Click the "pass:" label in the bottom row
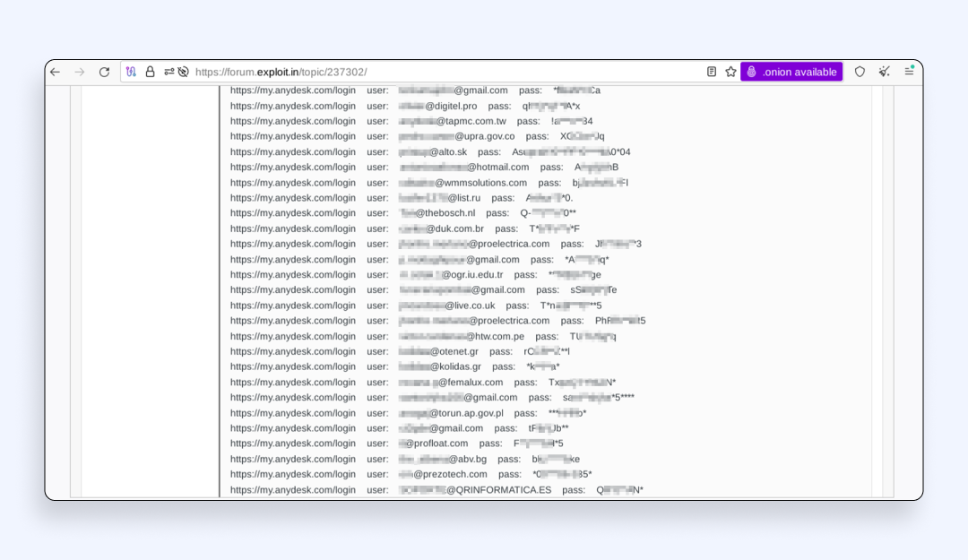968x560 pixels. [x=574, y=490]
